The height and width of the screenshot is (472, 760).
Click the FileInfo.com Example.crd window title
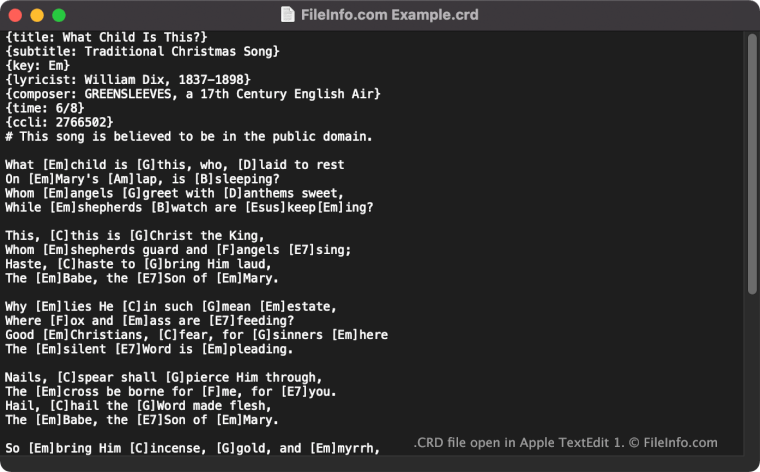click(x=389, y=15)
